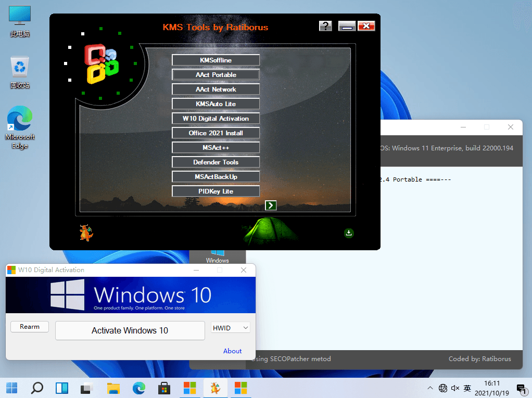This screenshot has width=532, height=398.
Task: Open the About link in W10 Digital Activation
Action: [x=232, y=351]
